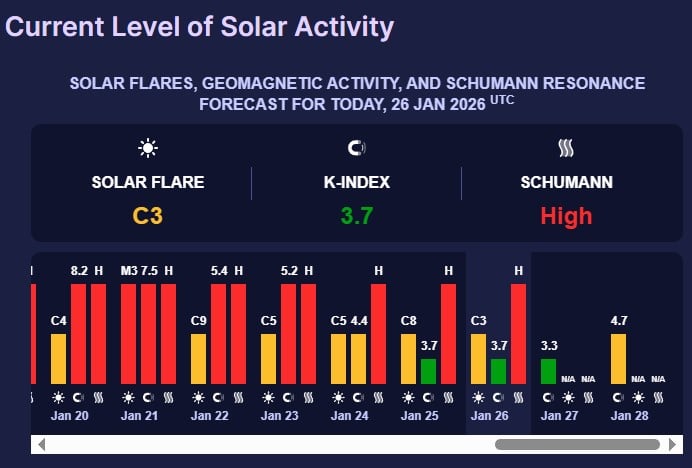Click the horizontal scrollbar thumb
The width and height of the screenshot is (692, 468).
pyautogui.click(x=576, y=444)
